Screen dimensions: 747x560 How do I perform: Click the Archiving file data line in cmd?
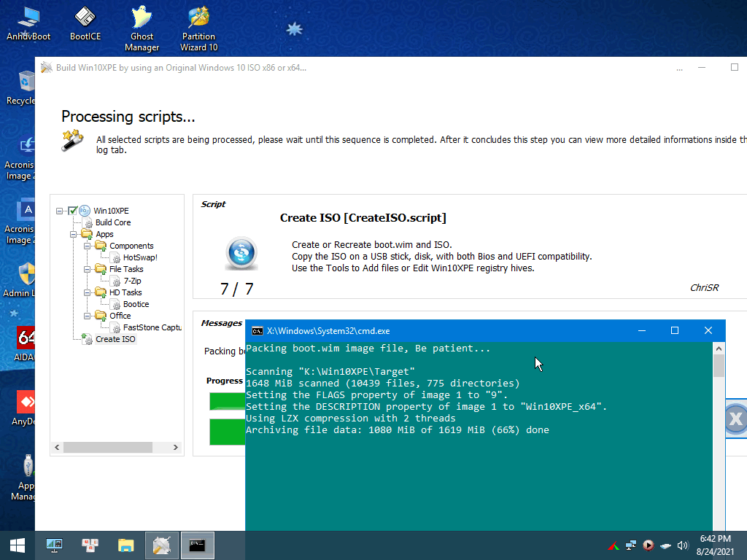coord(398,430)
